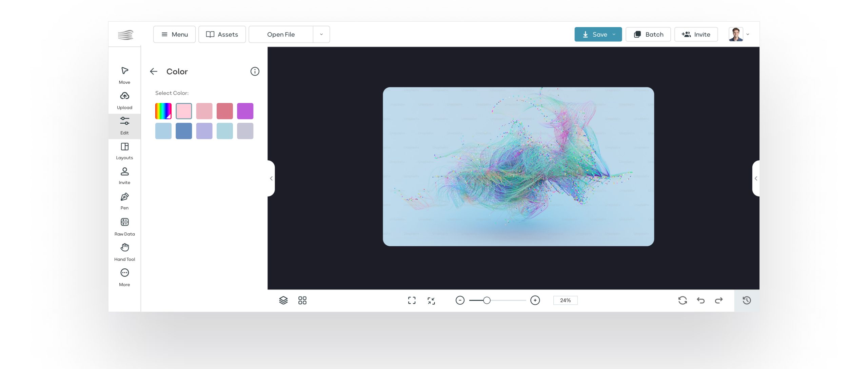Viewport: 868px width, 369px height.
Task: Open the Open File dropdown chevron
Action: tap(321, 34)
